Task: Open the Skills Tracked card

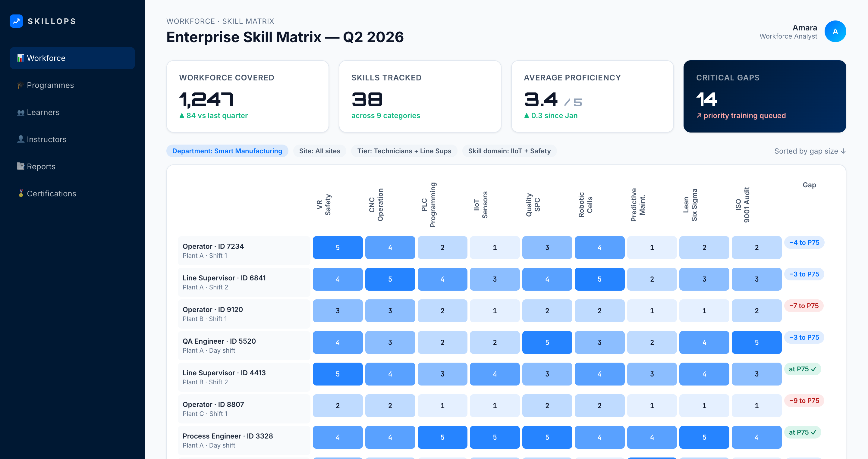Action: tap(420, 96)
